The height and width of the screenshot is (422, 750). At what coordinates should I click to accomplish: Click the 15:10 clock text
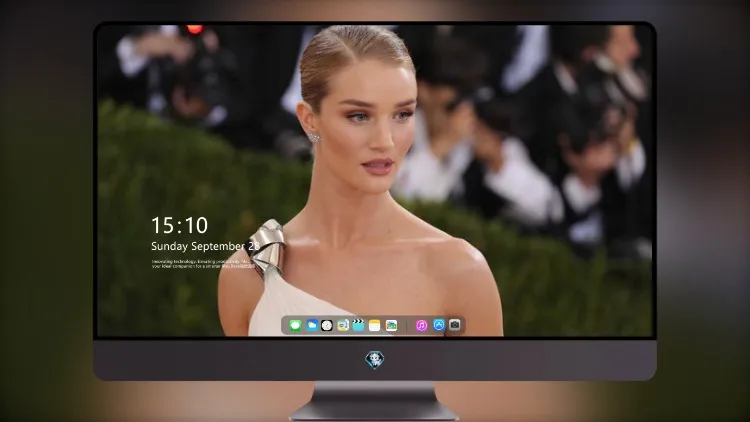coord(179,225)
